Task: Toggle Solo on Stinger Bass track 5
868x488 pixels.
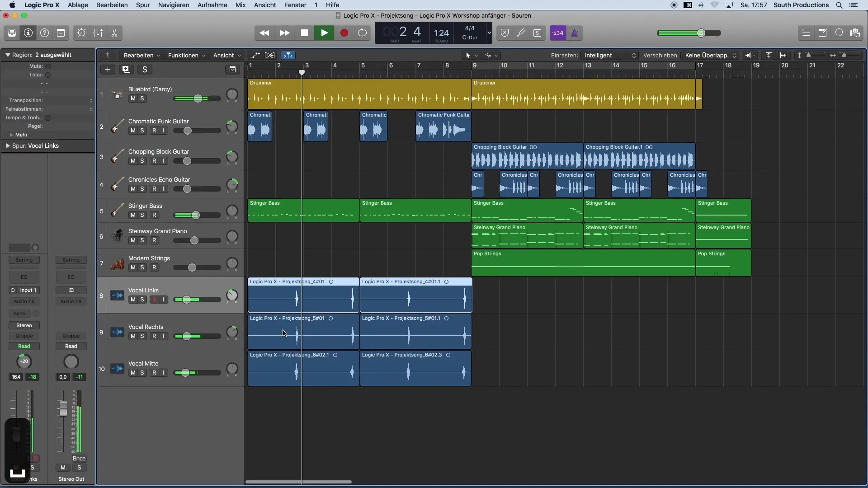Action: point(142,215)
